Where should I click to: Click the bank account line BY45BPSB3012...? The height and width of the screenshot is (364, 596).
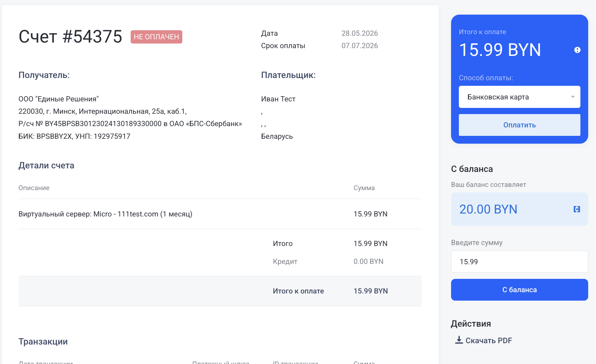coord(130,123)
